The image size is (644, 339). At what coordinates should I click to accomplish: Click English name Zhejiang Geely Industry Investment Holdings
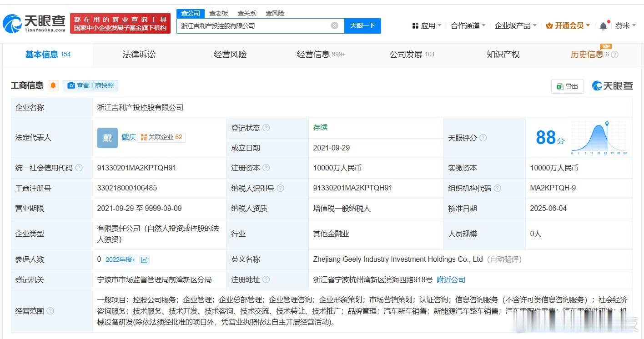coord(398,259)
